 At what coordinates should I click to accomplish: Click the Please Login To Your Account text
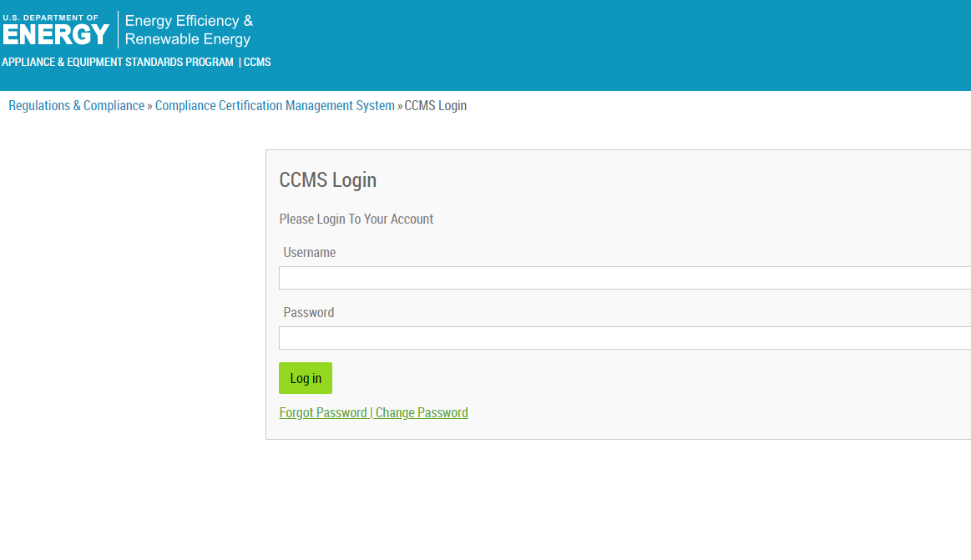(356, 219)
